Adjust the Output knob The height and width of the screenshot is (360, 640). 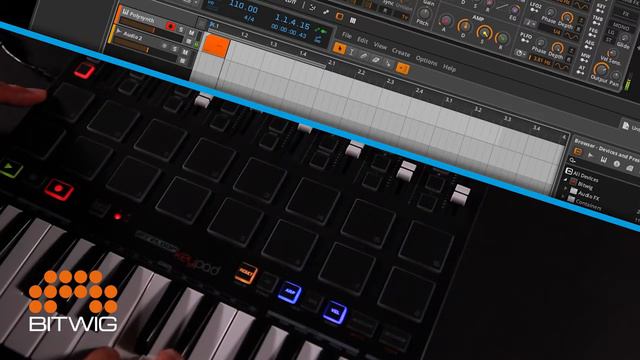[601, 70]
